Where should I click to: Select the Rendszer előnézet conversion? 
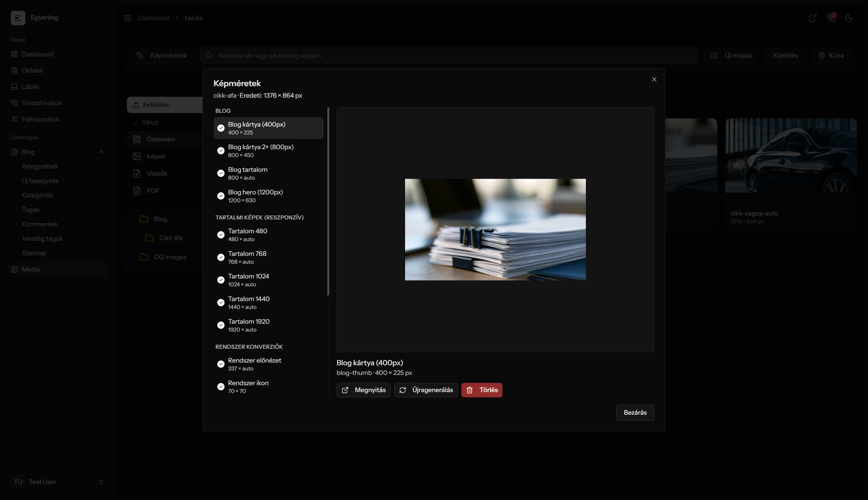pyautogui.click(x=269, y=364)
